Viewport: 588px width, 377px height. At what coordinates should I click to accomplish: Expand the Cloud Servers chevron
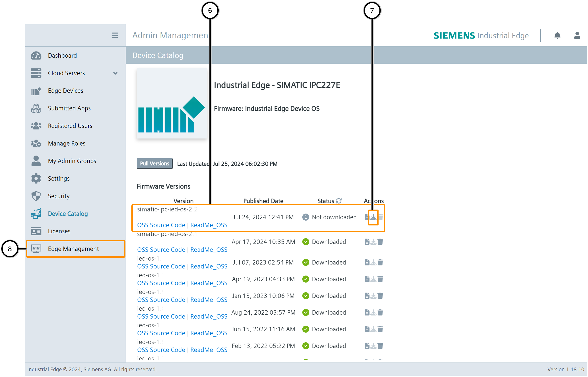(x=115, y=73)
